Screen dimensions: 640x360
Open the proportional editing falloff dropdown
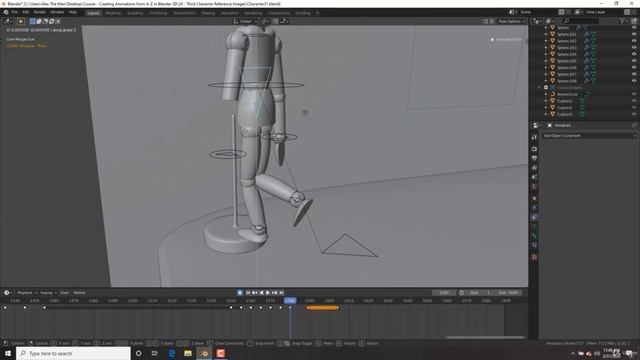[x=284, y=21]
